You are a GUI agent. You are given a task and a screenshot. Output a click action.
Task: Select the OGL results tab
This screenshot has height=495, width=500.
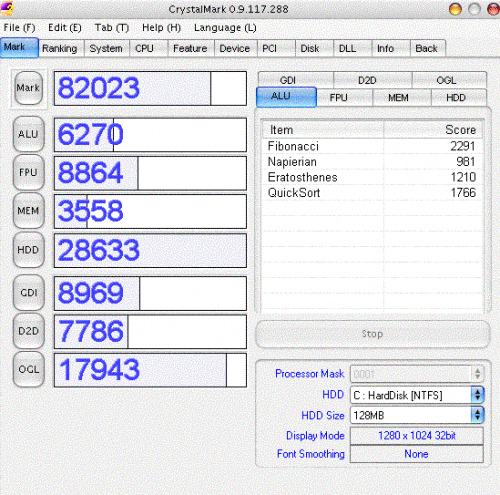[449, 80]
